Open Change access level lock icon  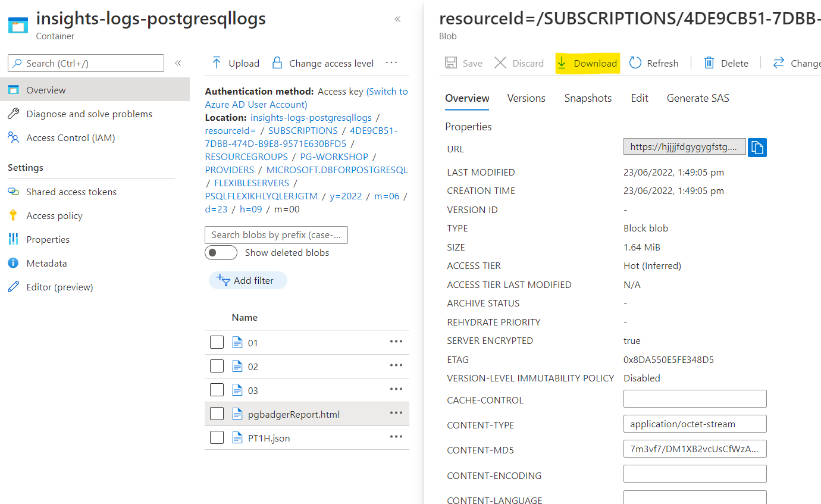[x=277, y=63]
